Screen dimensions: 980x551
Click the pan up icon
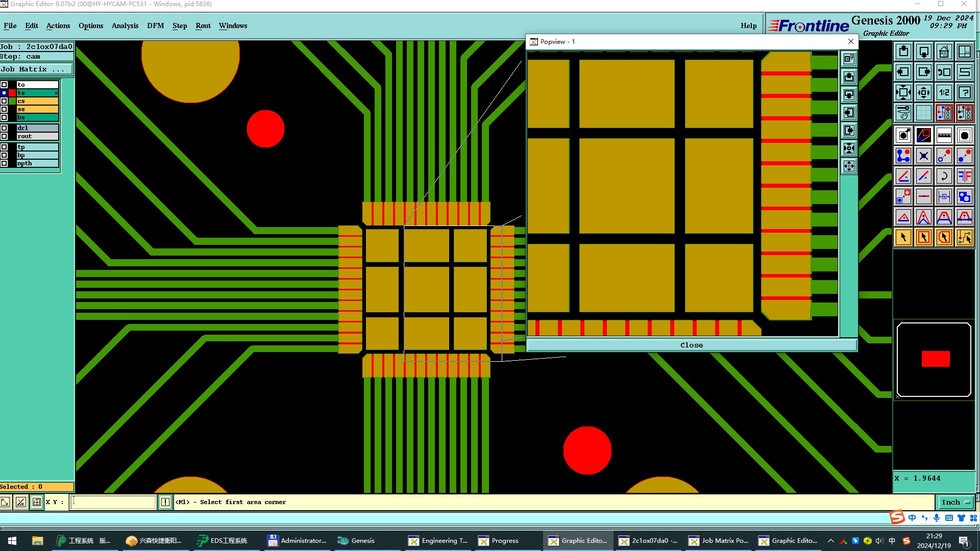pos(903,52)
